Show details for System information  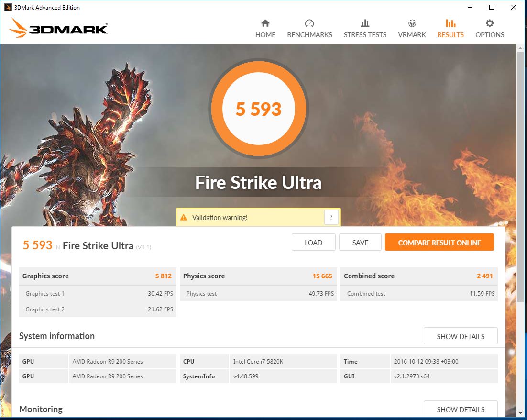[x=461, y=336]
